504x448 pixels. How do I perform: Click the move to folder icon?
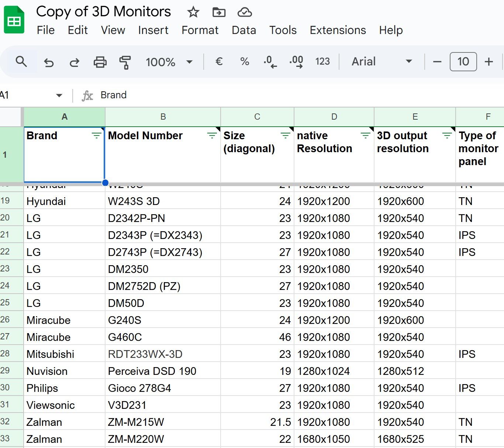click(219, 12)
